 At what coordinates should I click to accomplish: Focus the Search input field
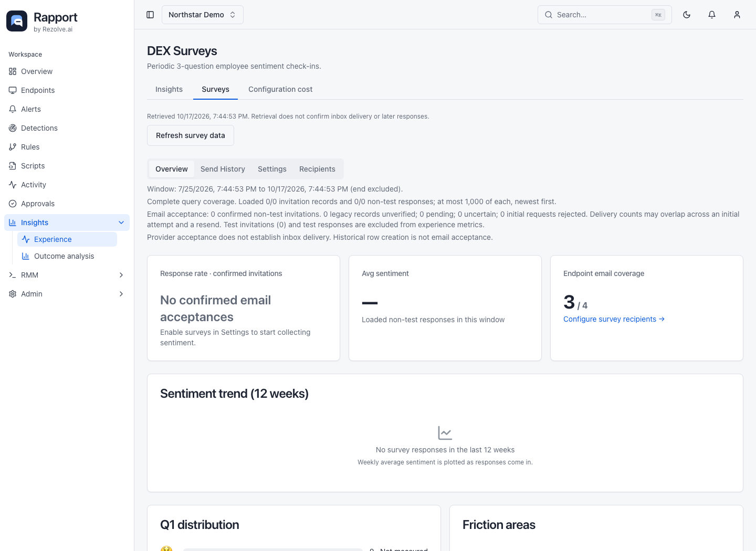(x=604, y=15)
